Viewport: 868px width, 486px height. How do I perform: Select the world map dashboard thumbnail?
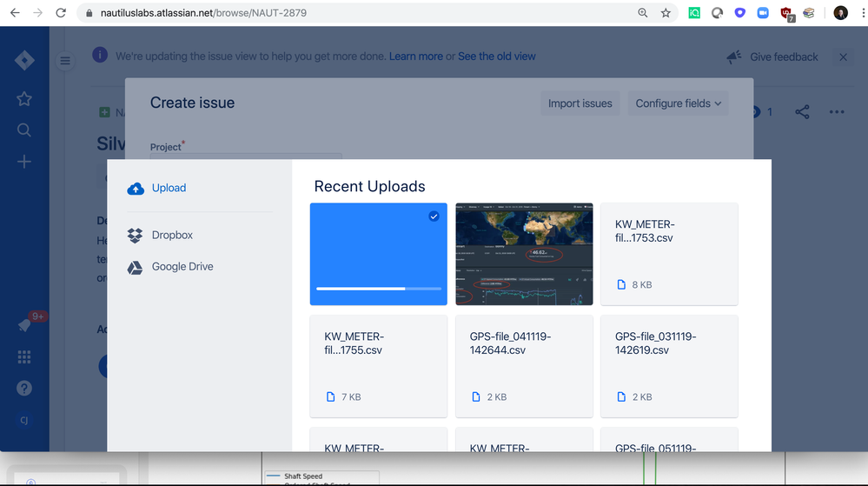point(524,254)
